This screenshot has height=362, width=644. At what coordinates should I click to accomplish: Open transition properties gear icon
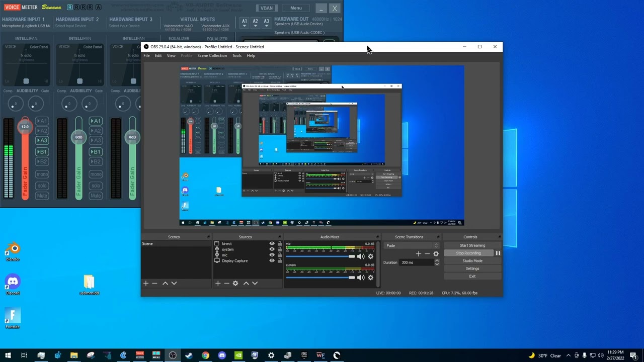[x=436, y=254]
